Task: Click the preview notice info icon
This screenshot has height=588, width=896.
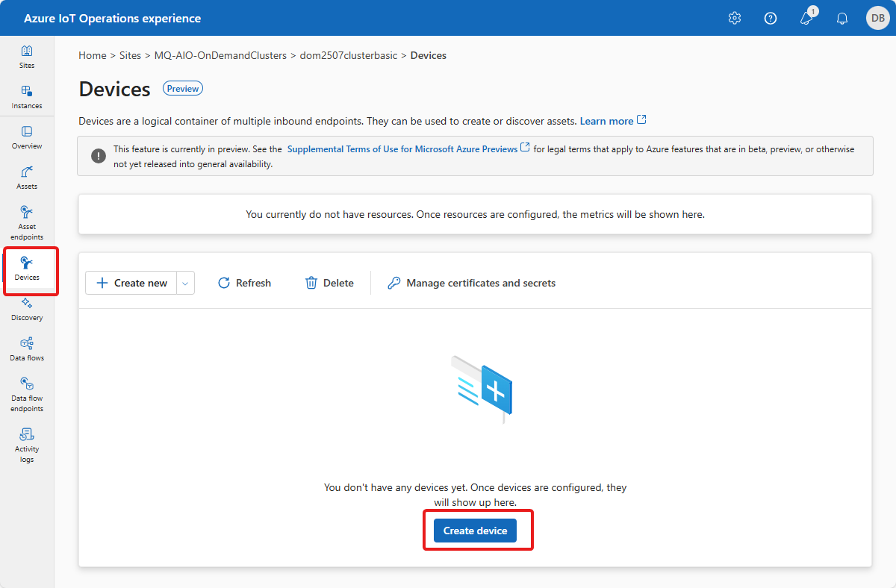Action: tap(99, 156)
